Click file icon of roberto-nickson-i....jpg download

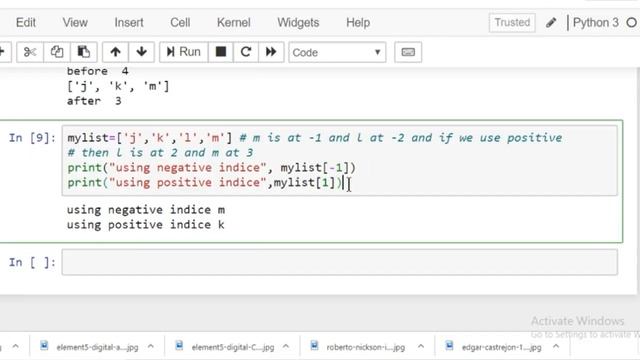click(x=314, y=346)
